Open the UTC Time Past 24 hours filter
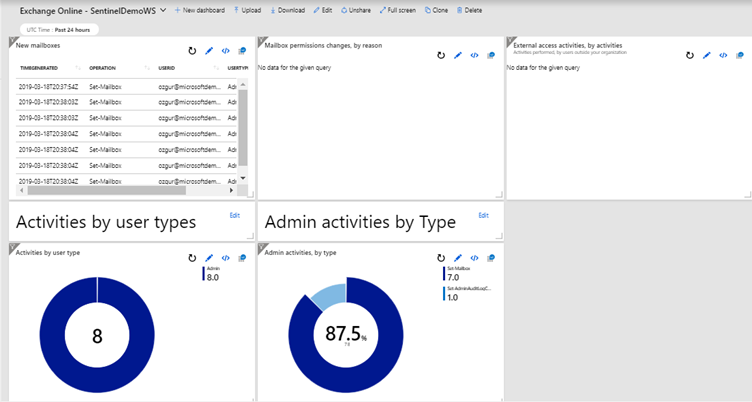752x402 pixels. pyautogui.click(x=59, y=30)
